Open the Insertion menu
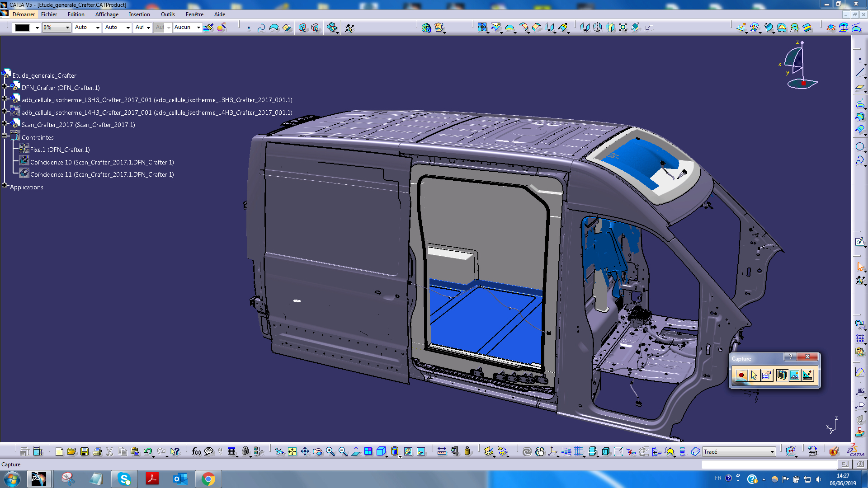 click(x=138, y=14)
